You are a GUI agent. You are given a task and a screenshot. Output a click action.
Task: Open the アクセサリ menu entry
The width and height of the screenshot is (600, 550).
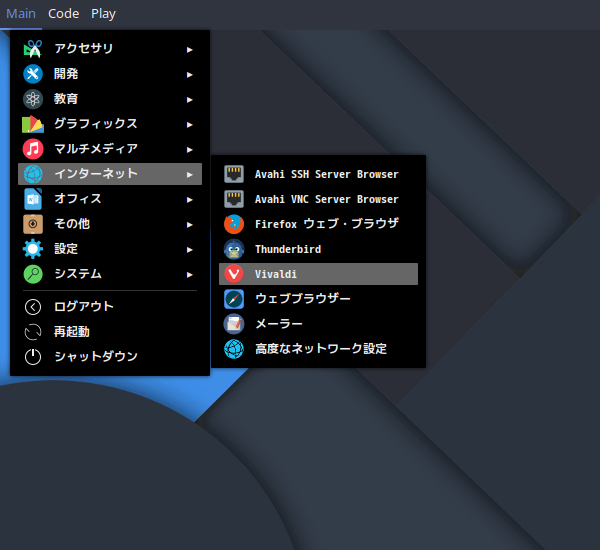pyautogui.click(x=110, y=49)
